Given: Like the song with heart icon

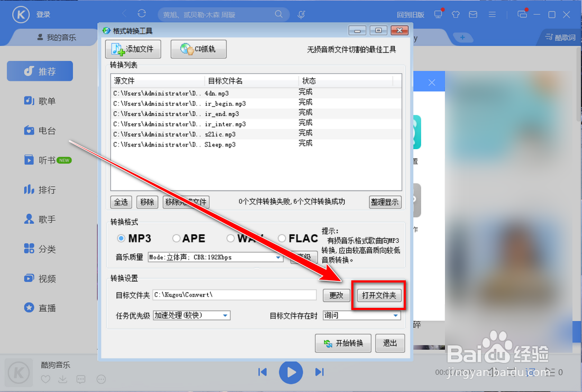Looking at the screenshot, I should click(46, 379).
